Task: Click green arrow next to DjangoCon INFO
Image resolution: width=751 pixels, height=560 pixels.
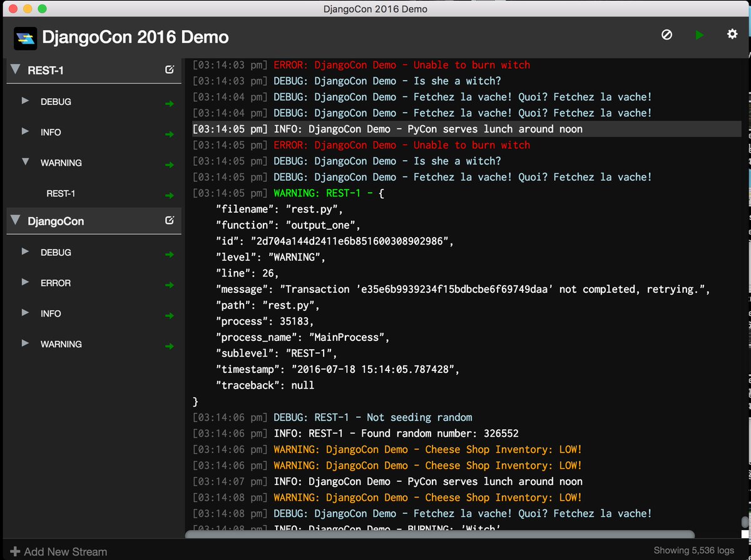Action: pyautogui.click(x=169, y=316)
